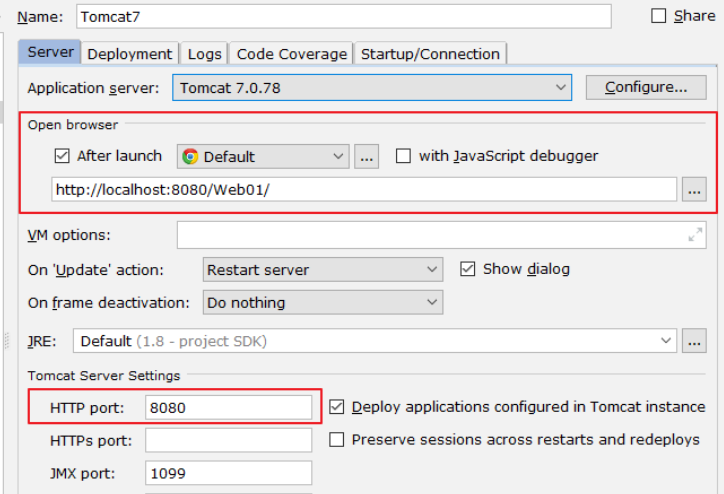The width and height of the screenshot is (724, 494).
Task: Open the Application server Tomcat 7.0.78 dropdown
Action: coord(372,87)
